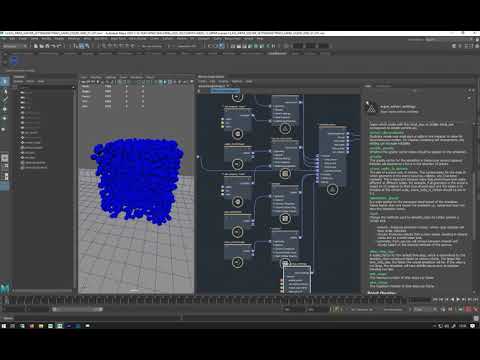Click the Undo icon on status line

click(53, 46)
